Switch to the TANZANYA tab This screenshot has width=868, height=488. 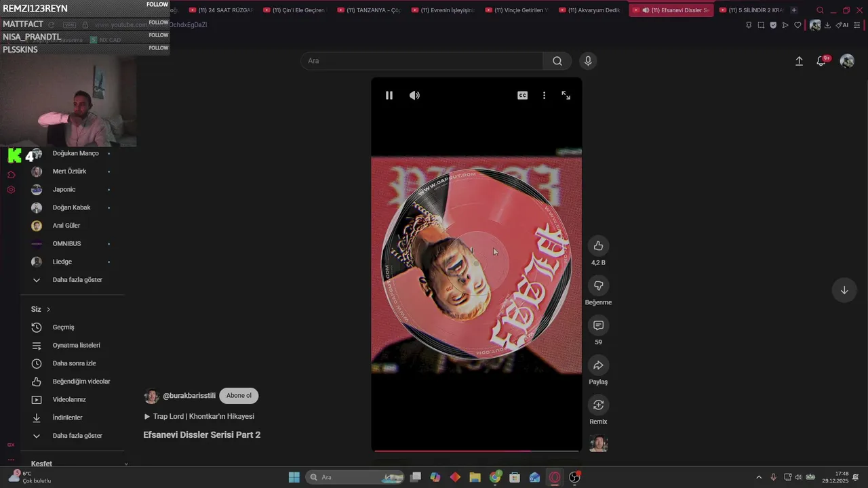coord(369,10)
